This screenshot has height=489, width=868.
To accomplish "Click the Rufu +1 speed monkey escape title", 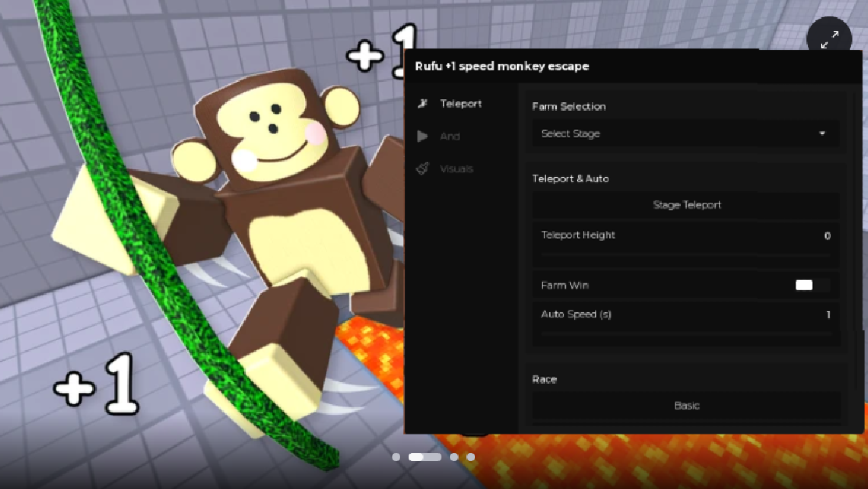I will point(501,66).
